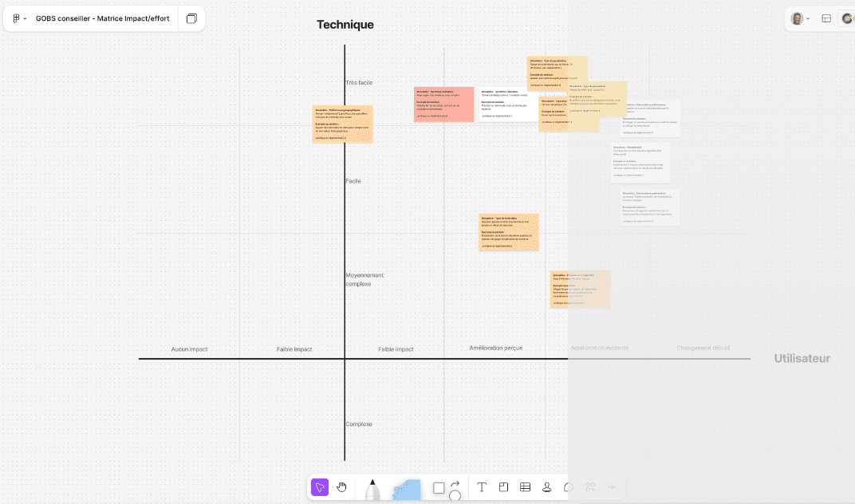This screenshot has height=504, width=855.
Task: Pick the marker pen drawing tool
Action: (x=372, y=489)
